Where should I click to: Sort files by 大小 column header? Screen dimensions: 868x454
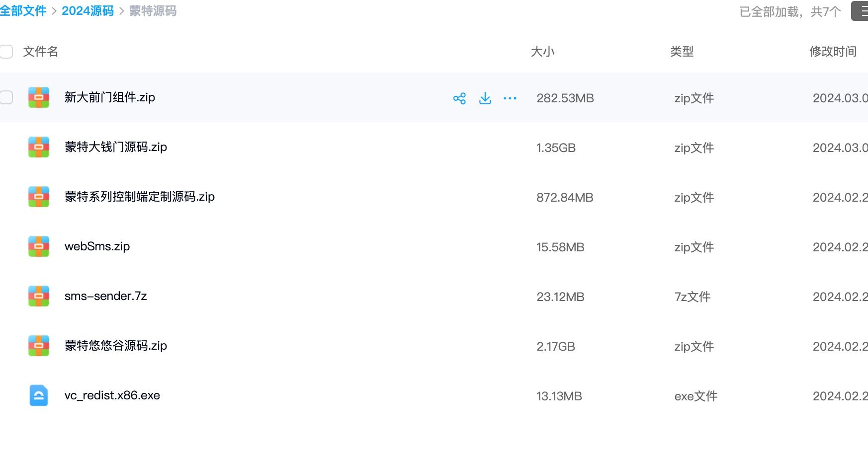point(542,52)
